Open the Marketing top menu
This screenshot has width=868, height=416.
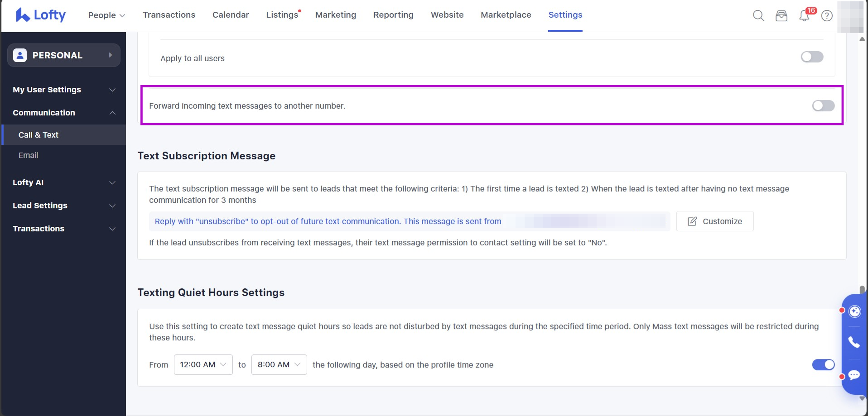336,15
